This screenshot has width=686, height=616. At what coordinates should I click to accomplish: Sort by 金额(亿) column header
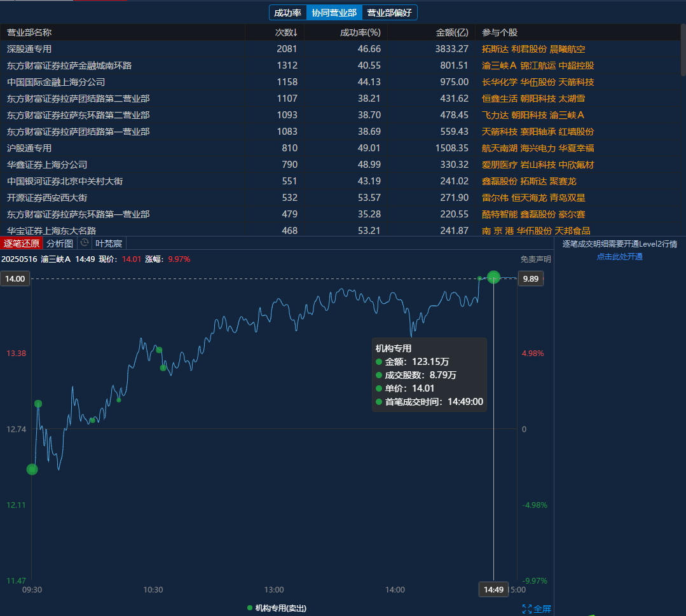(452, 32)
